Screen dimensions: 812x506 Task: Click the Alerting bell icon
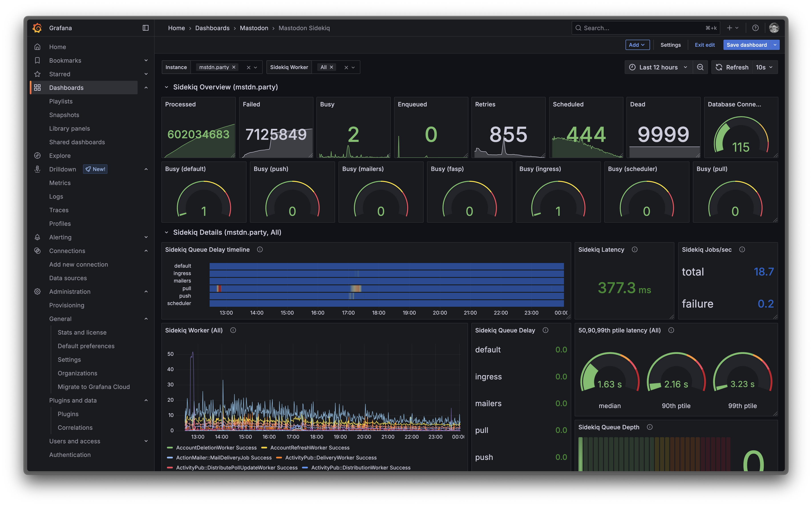(x=37, y=237)
